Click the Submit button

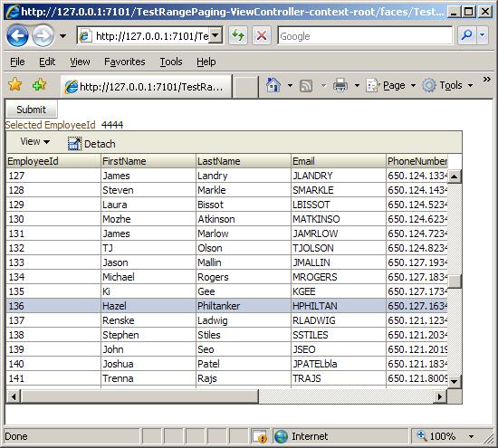[x=31, y=110]
